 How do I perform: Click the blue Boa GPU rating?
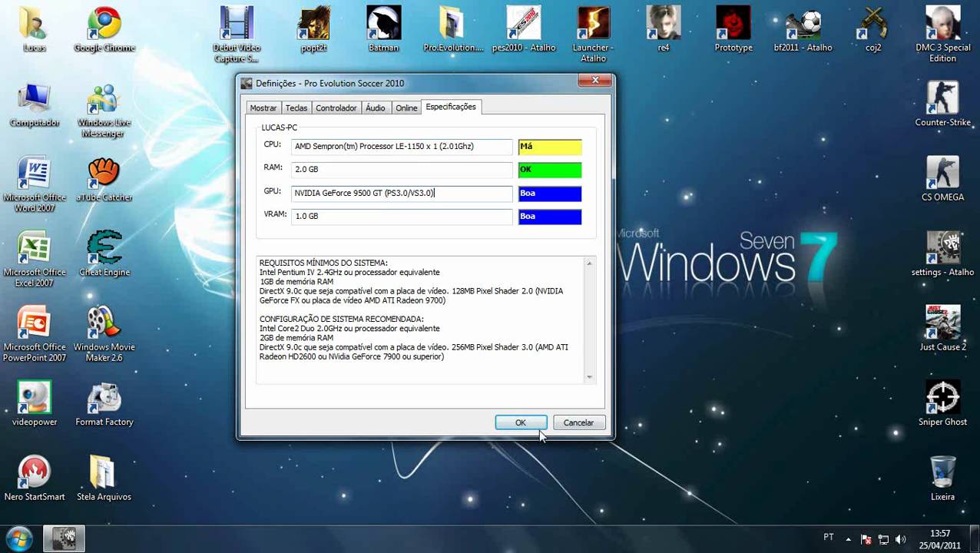click(550, 194)
